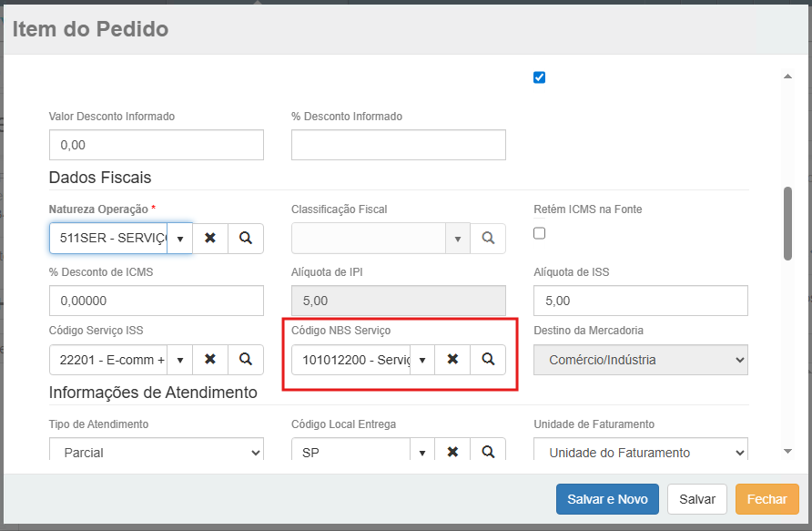Open Classificação Fiscal search magnifier
The height and width of the screenshot is (531, 812).
click(488, 238)
